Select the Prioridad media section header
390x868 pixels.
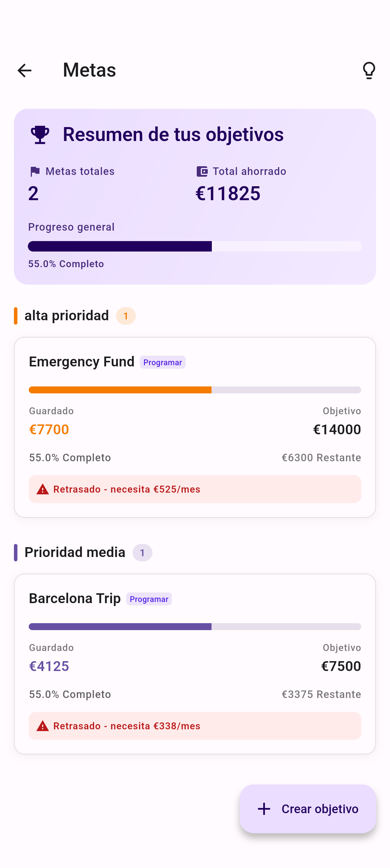(x=75, y=552)
